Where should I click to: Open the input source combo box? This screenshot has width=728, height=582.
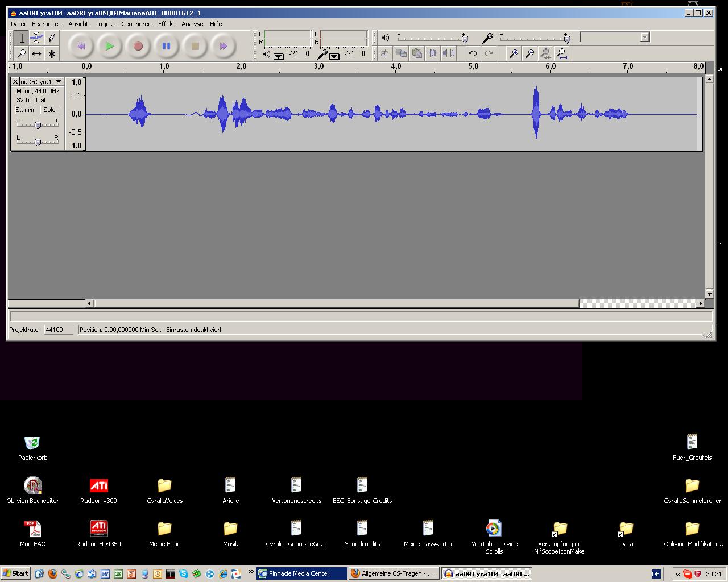pos(614,38)
